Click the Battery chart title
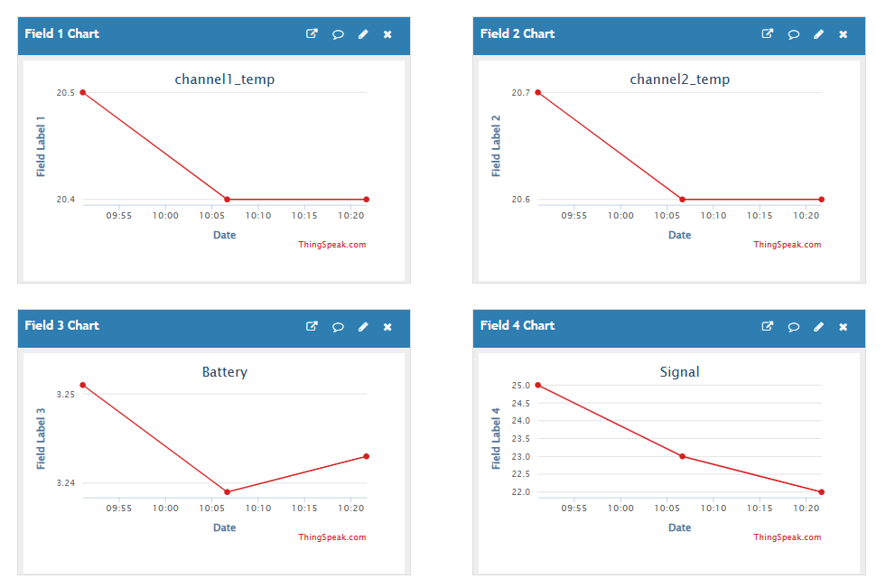886x588 pixels. 225,371
